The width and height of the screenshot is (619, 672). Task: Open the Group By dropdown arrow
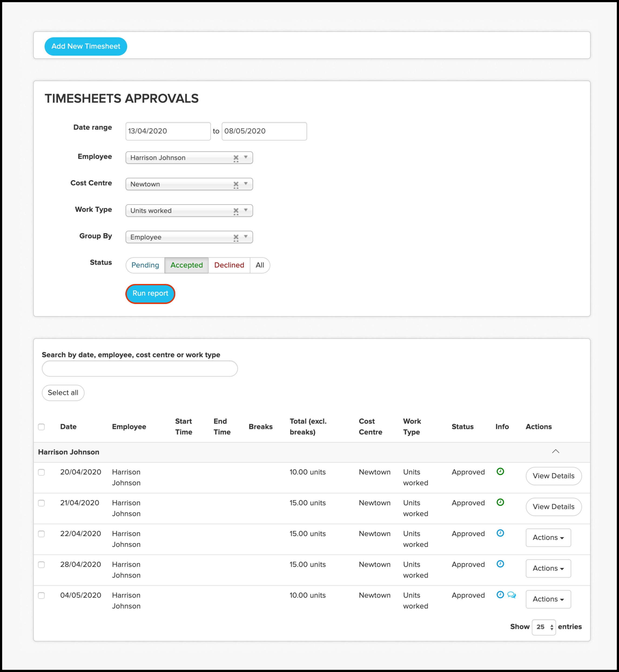(246, 237)
